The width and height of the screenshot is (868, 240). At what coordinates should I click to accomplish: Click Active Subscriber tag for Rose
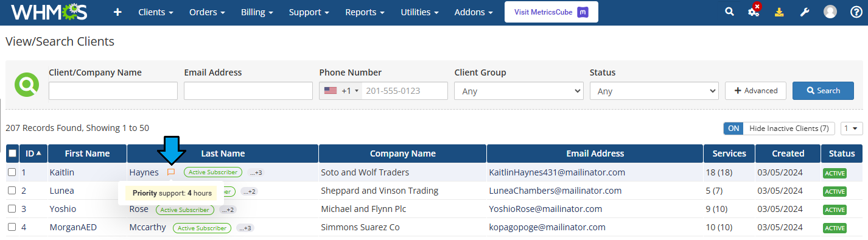click(x=185, y=210)
